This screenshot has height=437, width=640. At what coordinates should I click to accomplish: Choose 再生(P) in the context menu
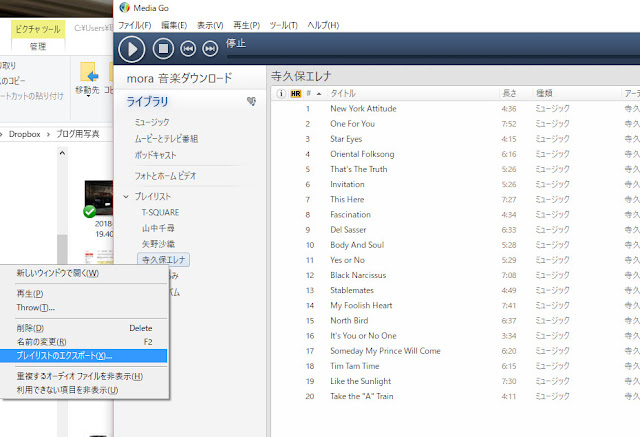click(x=84, y=293)
